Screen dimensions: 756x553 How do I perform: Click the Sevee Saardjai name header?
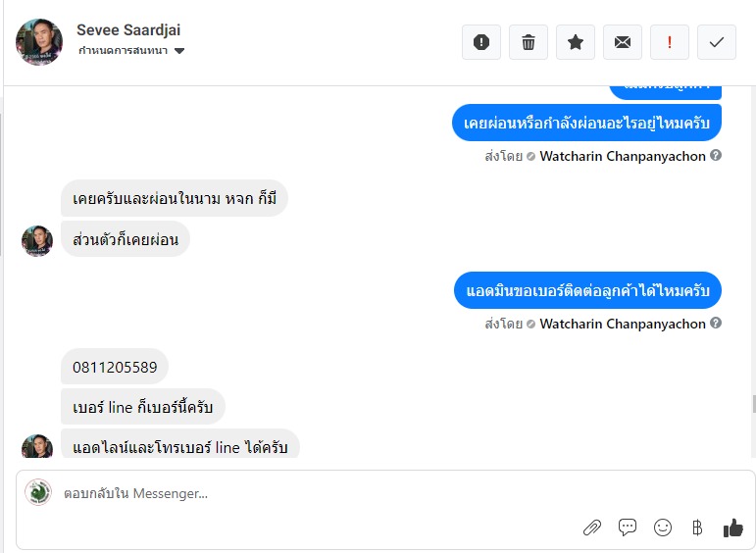click(x=128, y=30)
